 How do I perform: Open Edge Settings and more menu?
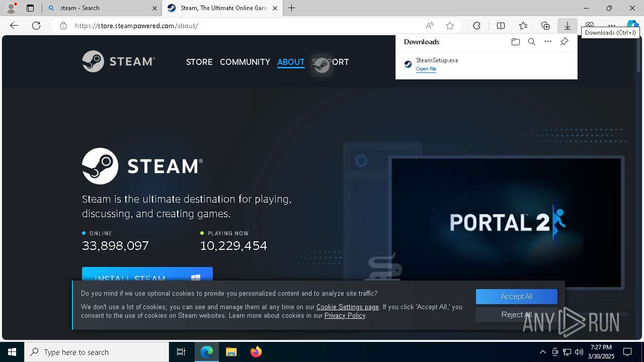point(612,26)
